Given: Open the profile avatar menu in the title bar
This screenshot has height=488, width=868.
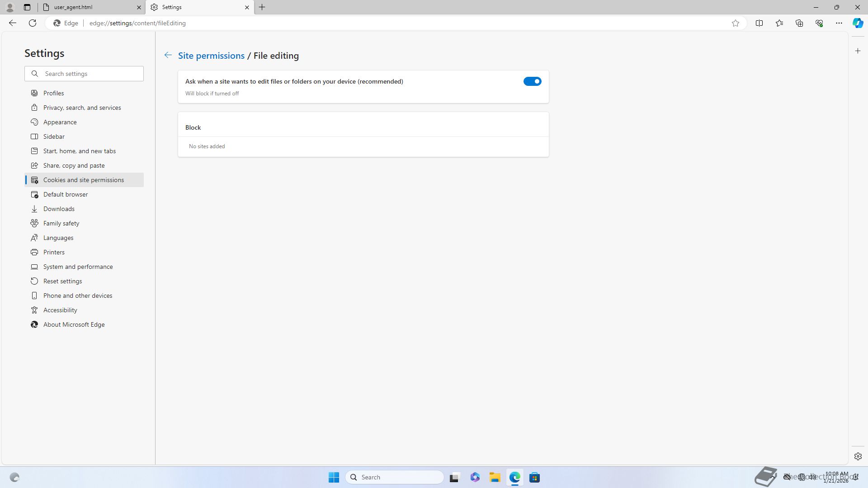Looking at the screenshot, I should (x=10, y=7).
